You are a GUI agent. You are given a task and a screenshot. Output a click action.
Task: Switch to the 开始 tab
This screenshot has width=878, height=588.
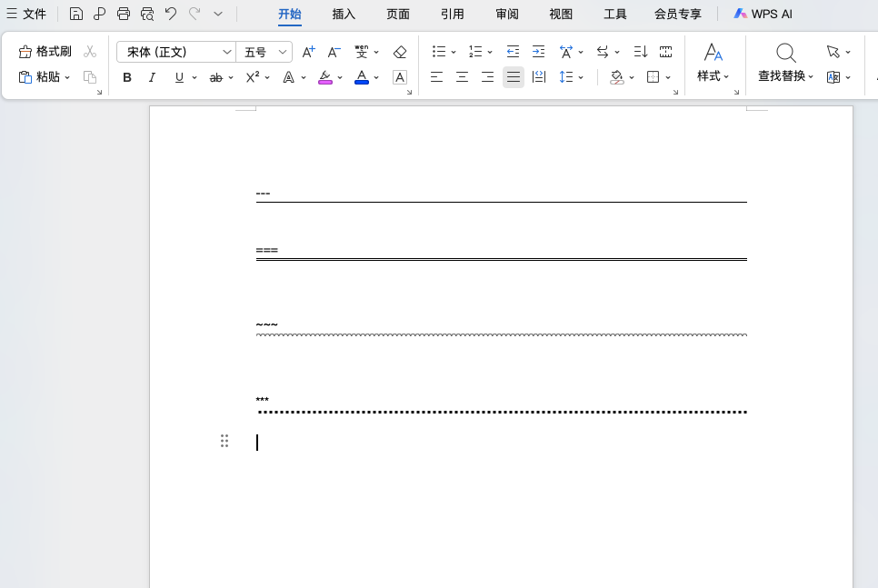click(290, 14)
